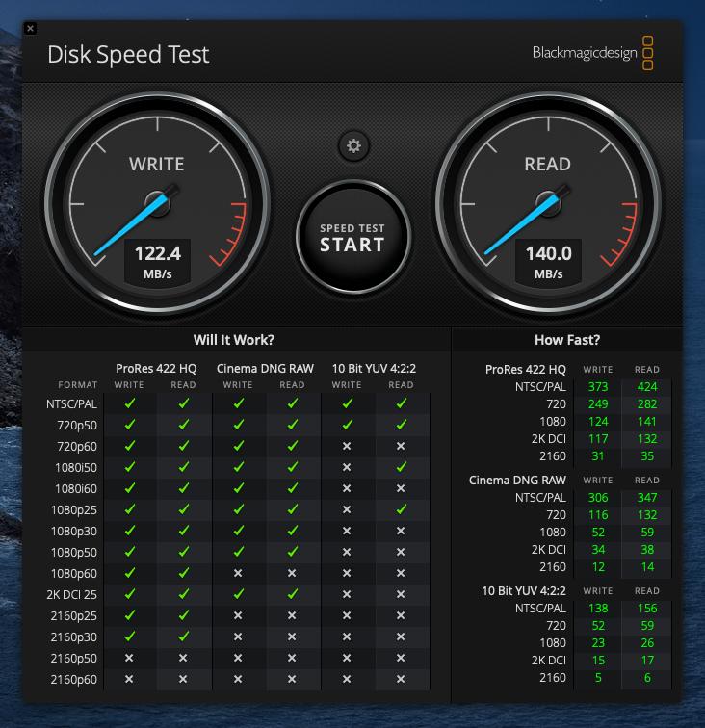Click Cinema DNG 2160 write value 12

point(598,567)
